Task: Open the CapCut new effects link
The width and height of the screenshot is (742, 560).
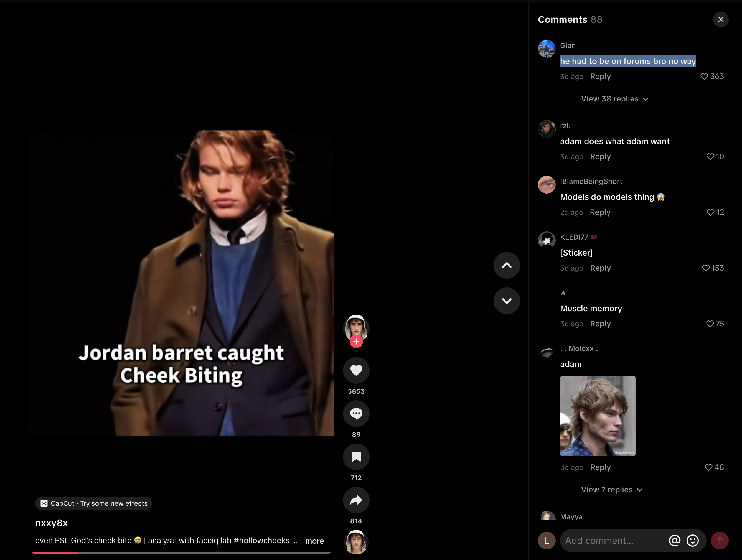Action: 93,503
